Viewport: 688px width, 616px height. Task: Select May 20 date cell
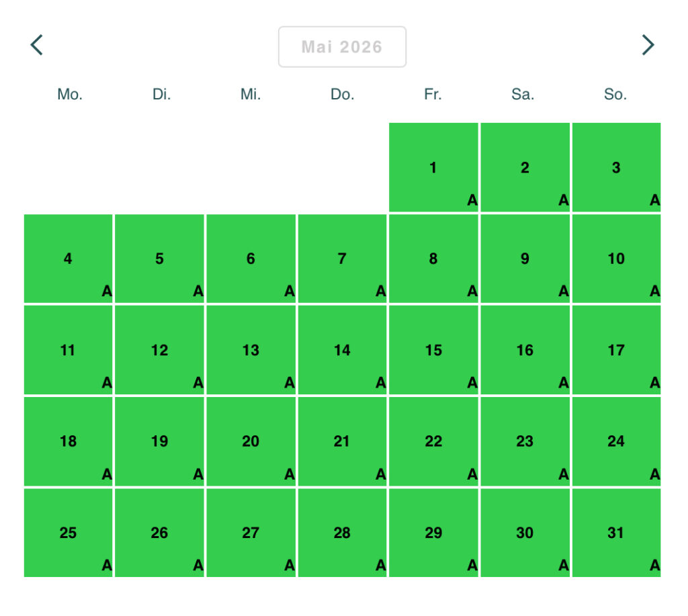pos(251,442)
